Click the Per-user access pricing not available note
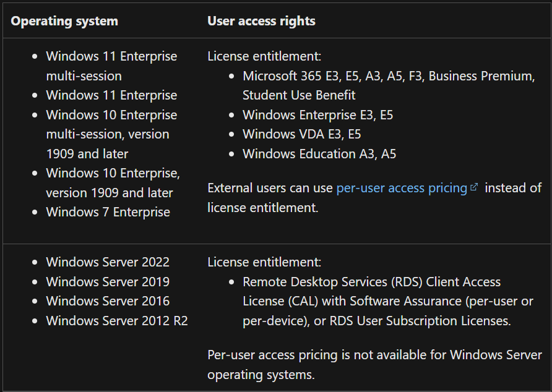 [374, 365]
